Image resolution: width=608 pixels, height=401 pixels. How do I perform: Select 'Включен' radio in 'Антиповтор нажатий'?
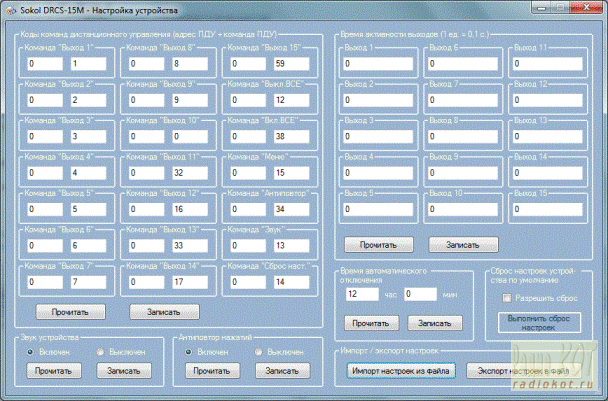(x=190, y=352)
